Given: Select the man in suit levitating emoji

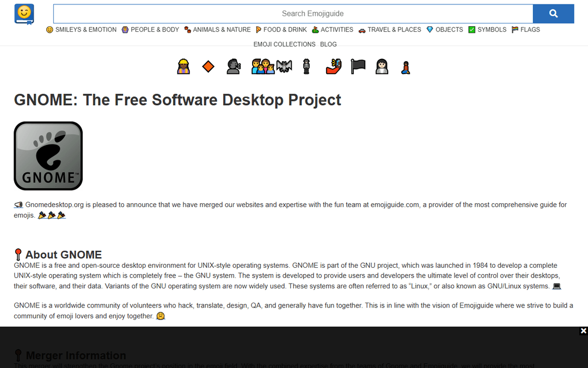Looking at the screenshot, I should tap(307, 67).
